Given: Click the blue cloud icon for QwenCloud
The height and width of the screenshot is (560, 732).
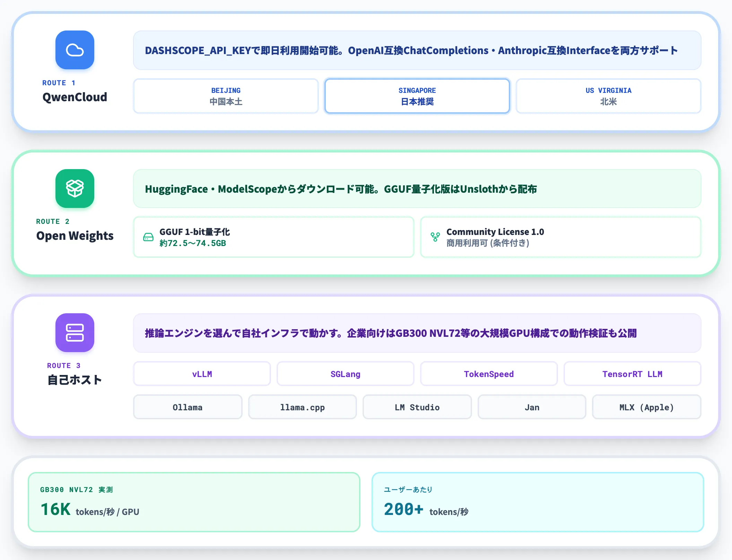Looking at the screenshot, I should (75, 50).
